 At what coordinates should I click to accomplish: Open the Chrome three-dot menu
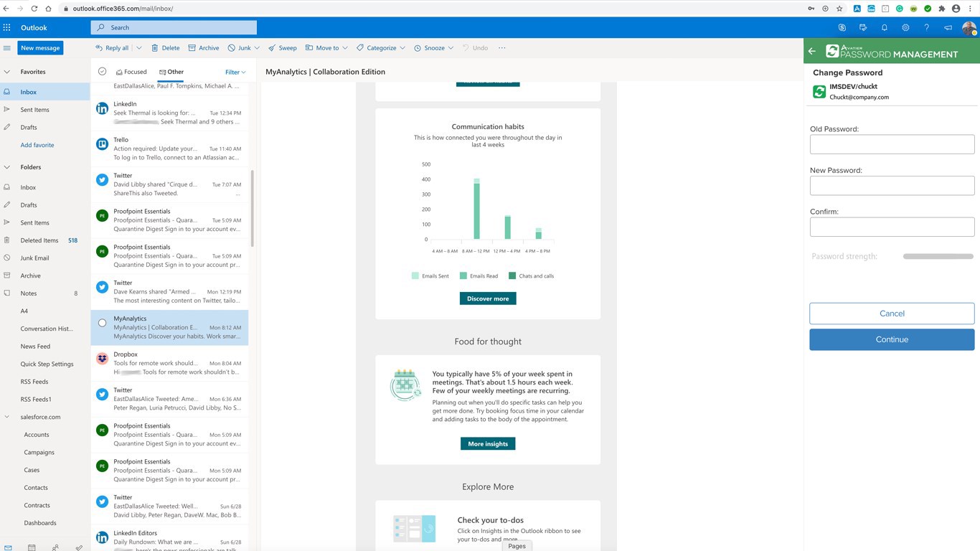coord(971,9)
